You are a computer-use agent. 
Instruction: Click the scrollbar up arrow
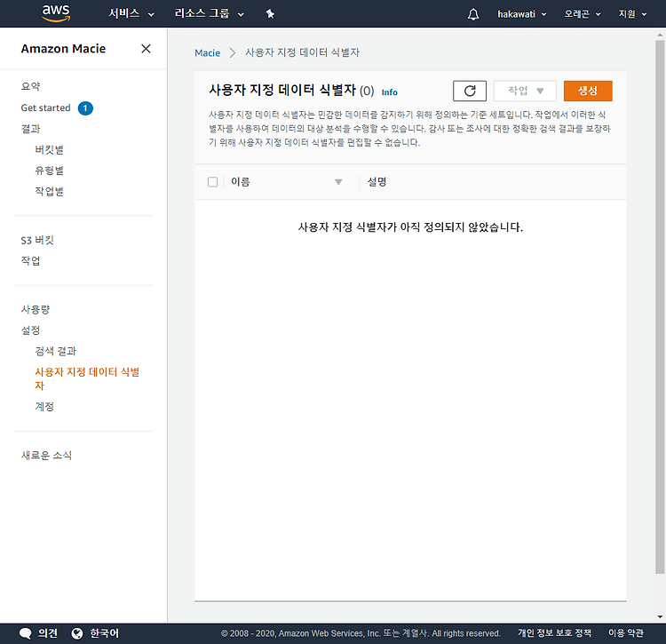(660, 36)
